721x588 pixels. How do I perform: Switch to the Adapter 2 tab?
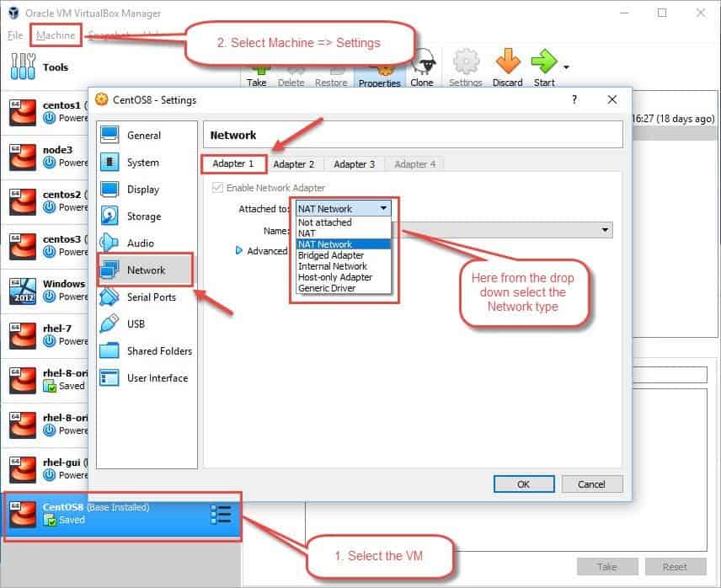(294, 164)
